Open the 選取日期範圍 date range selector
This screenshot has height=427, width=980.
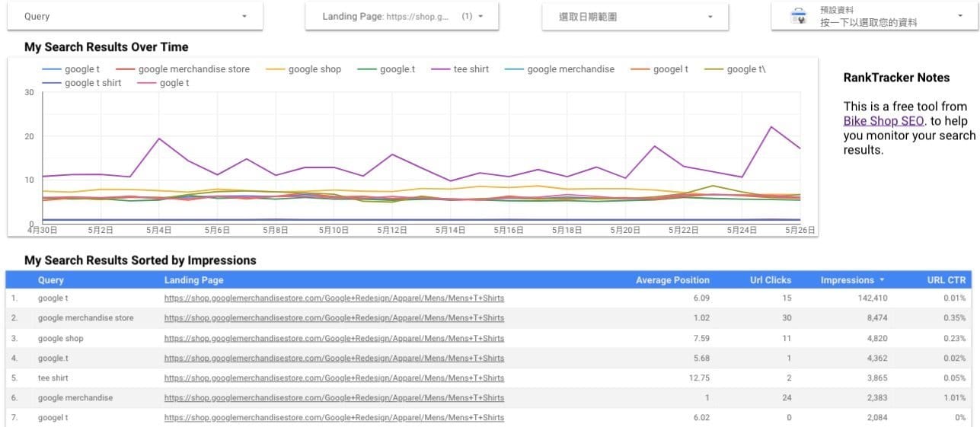click(710, 16)
